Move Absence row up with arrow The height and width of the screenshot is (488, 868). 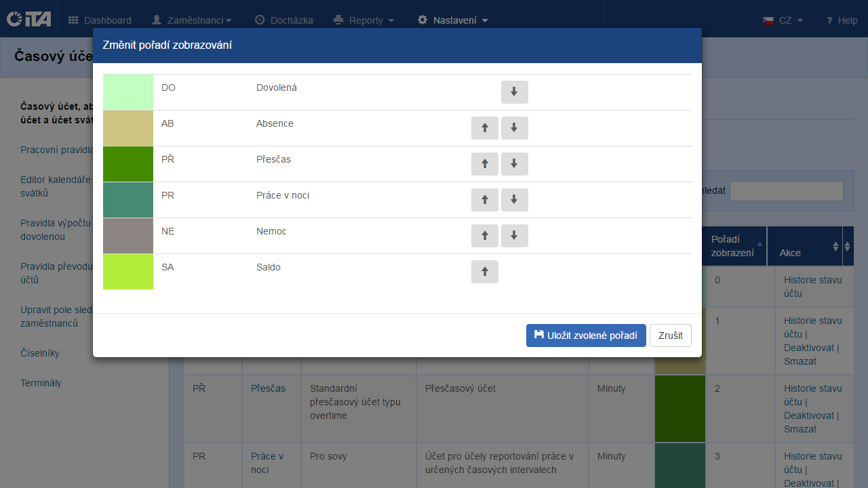[x=484, y=128]
